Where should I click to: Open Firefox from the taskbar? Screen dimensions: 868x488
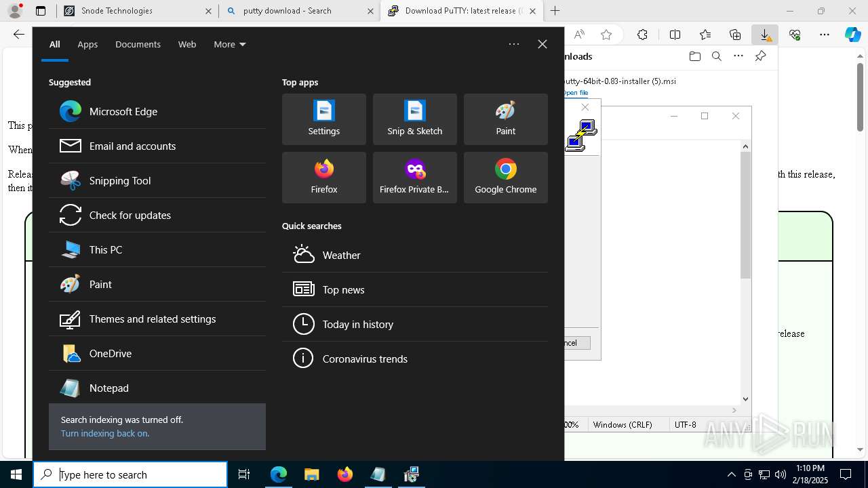(344, 474)
